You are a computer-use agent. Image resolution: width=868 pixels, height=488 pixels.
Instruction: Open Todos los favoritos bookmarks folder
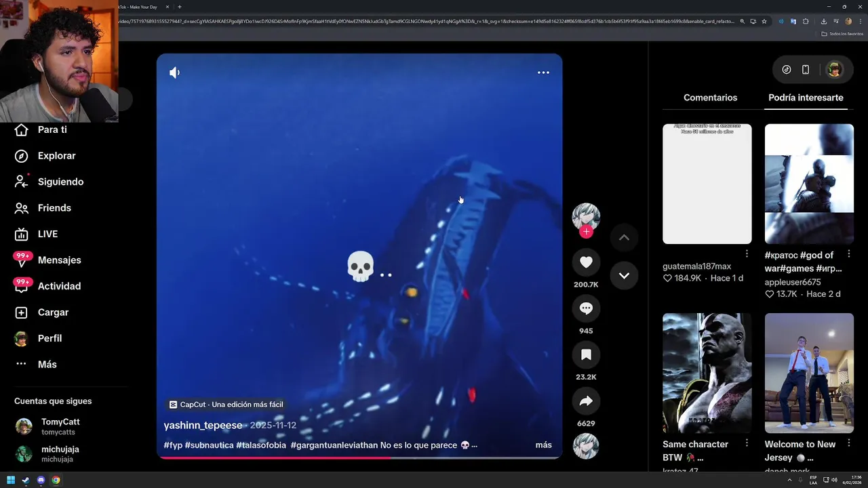point(842,34)
